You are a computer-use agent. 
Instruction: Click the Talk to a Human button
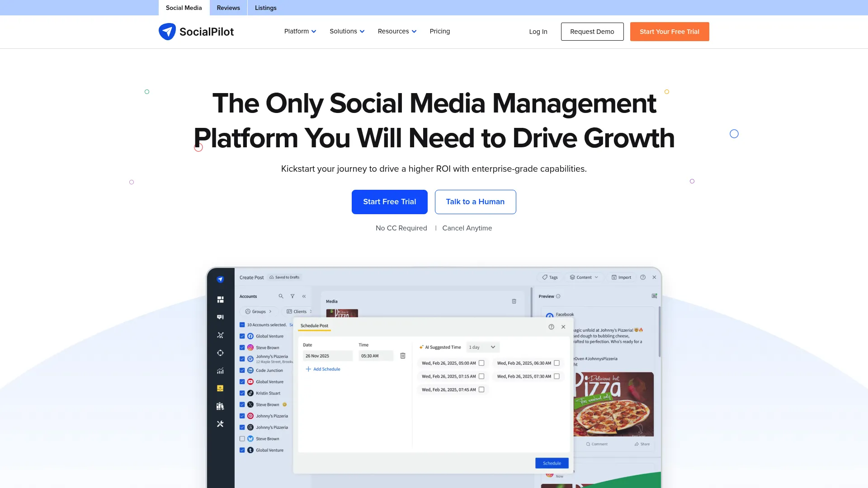pyautogui.click(x=476, y=202)
